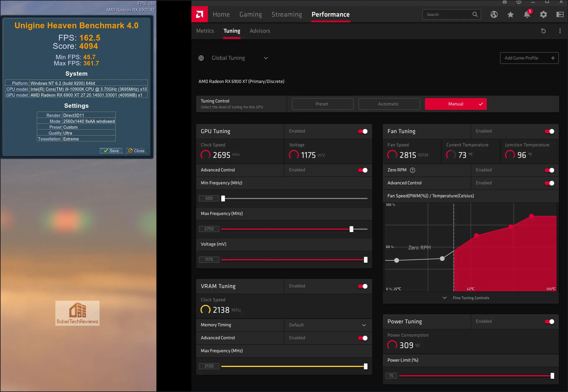This screenshot has height=392, width=568.
Task: Switch to the Metrics sub-tab
Action: point(205,31)
